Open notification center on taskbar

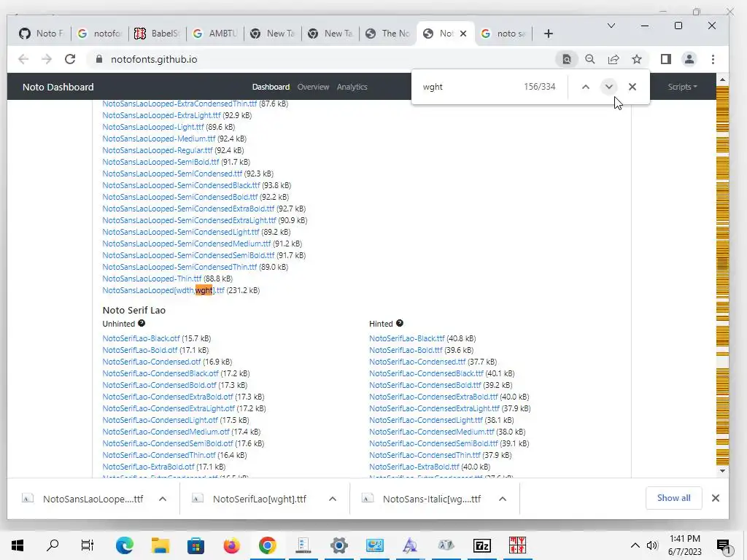723,545
